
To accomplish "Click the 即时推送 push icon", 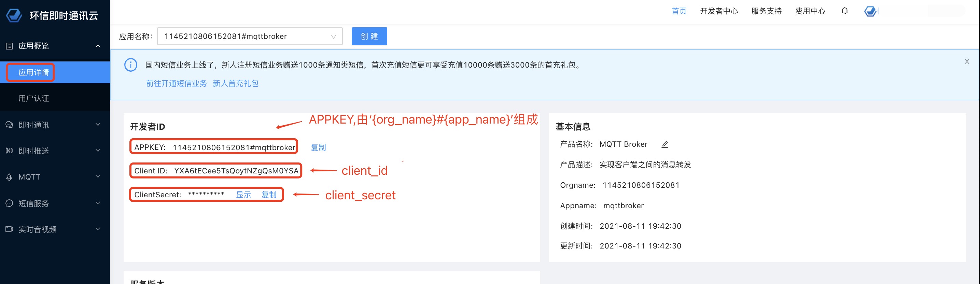I will [x=9, y=151].
